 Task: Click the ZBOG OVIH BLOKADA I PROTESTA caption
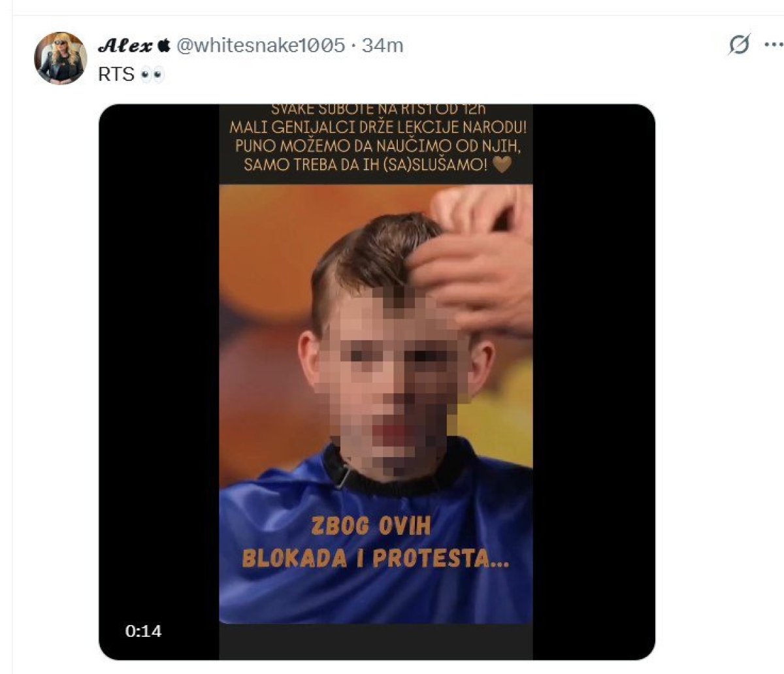[x=375, y=542]
